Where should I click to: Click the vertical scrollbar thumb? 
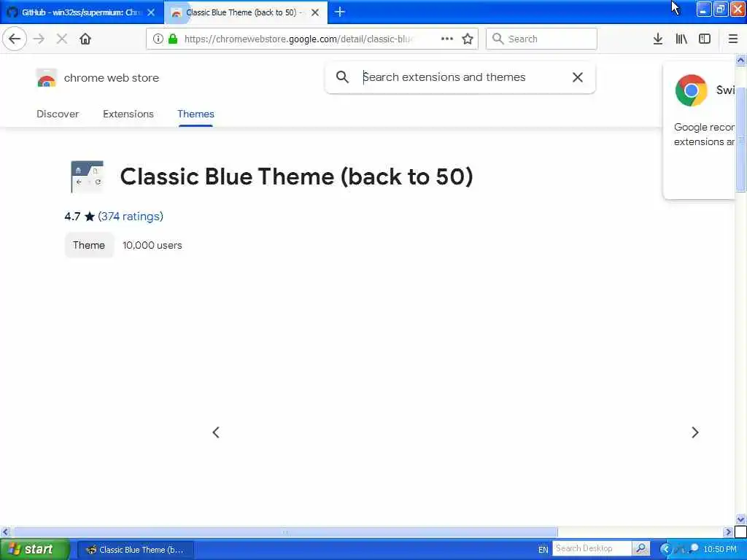(740, 139)
